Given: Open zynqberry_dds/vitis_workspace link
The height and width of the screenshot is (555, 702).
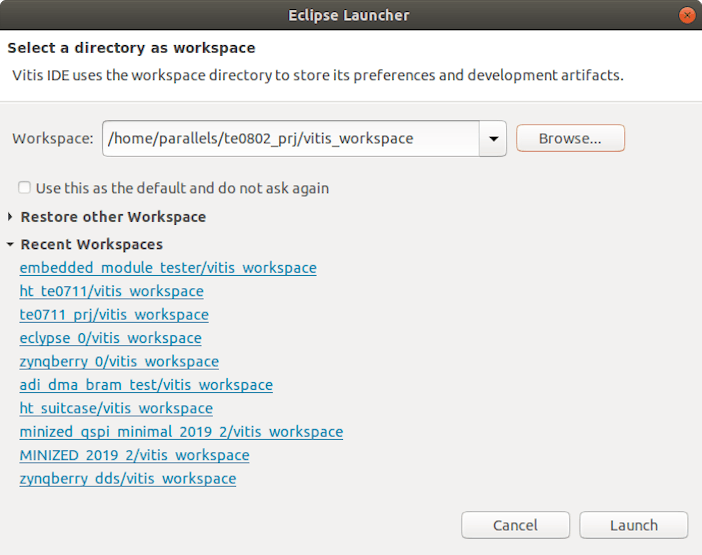Looking at the screenshot, I should [x=128, y=478].
